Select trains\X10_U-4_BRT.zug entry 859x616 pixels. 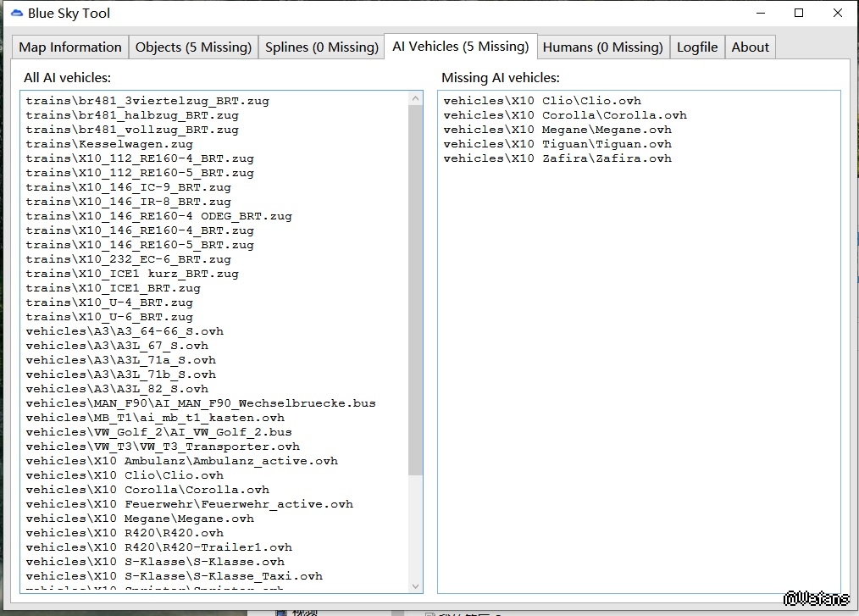(109, 302)
